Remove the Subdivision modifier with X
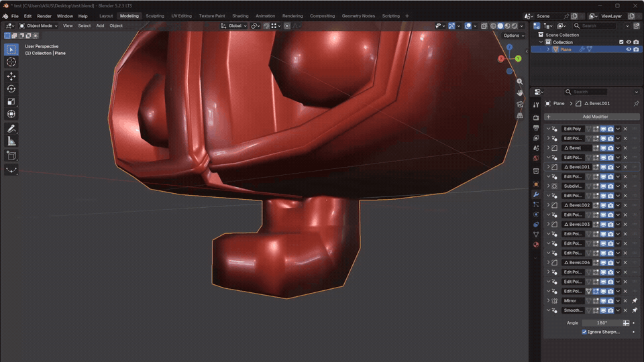 [x=625, y=186]
